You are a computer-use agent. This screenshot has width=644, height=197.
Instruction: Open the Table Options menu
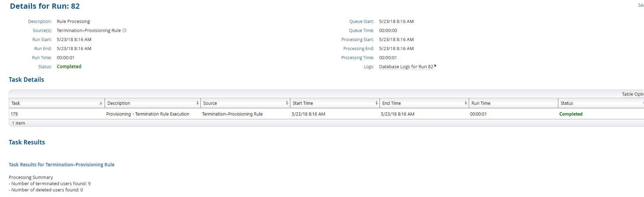[x=632, y=94]
